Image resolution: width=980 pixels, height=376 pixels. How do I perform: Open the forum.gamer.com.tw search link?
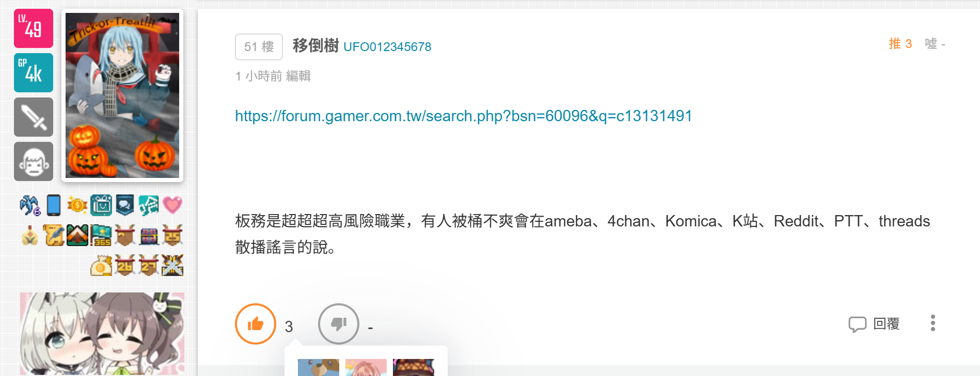(x=463, y=116)
